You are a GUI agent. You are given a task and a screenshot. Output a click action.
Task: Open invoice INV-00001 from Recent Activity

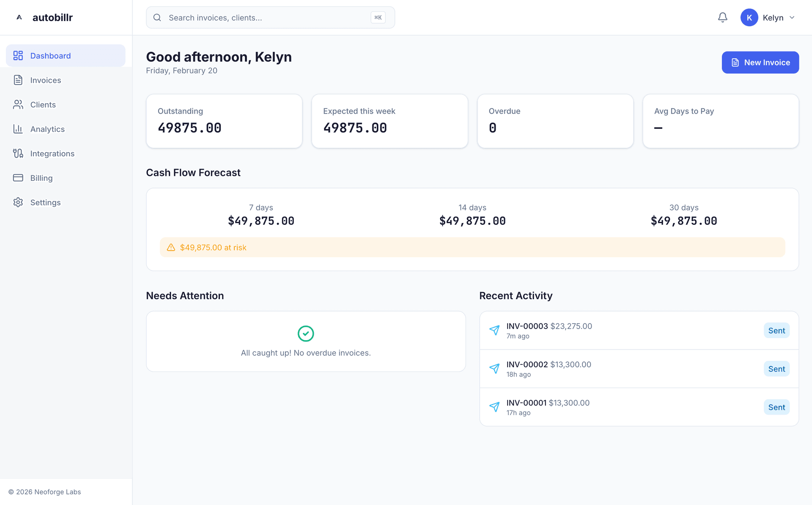coord(527,403)
